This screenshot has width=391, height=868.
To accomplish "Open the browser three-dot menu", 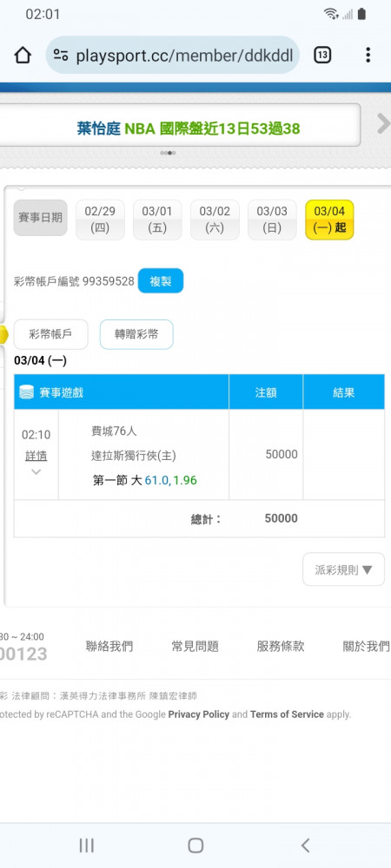I will [x=368, y=56].
